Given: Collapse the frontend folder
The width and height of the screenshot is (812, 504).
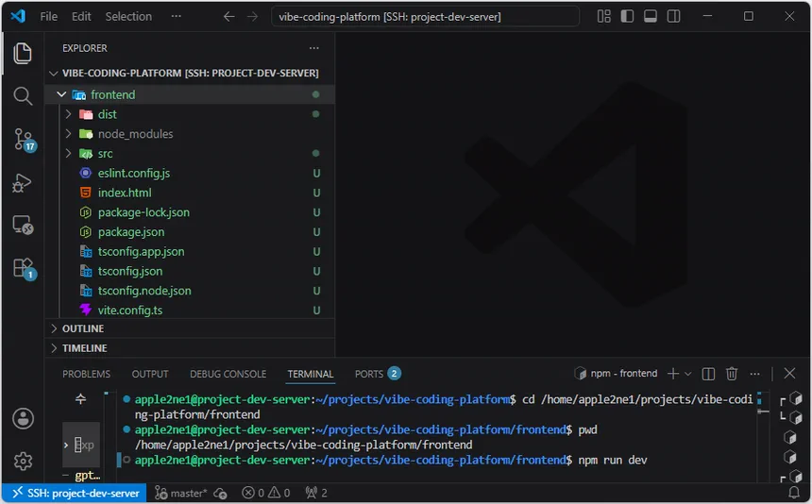Looking at the screenshot, I should coord(190,94).
